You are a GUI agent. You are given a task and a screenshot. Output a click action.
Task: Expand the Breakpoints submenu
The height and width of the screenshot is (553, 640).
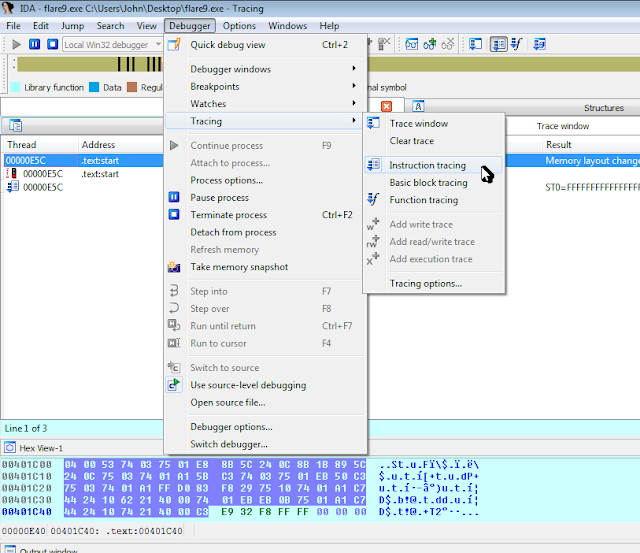pos(264,87)
